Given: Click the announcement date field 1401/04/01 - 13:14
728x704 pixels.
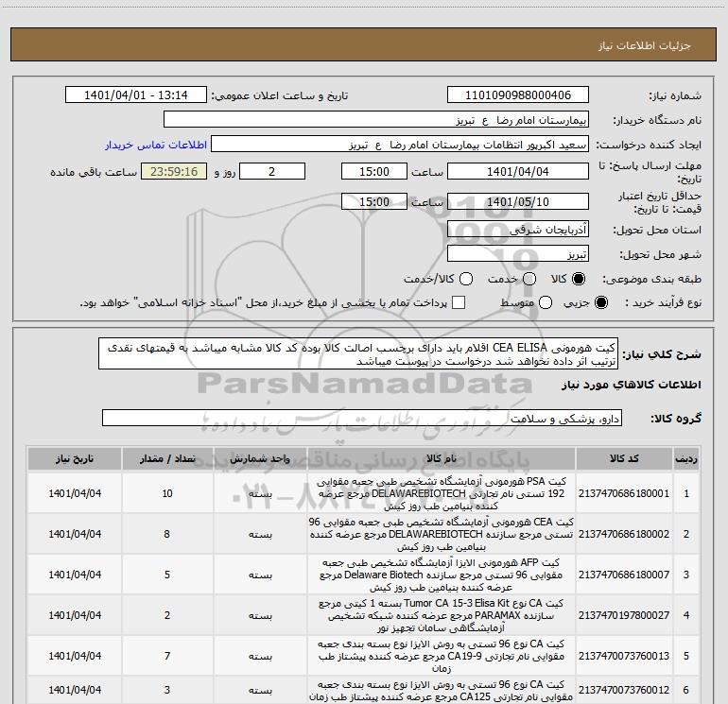Looking at the screenshot, I should point(136,95).
